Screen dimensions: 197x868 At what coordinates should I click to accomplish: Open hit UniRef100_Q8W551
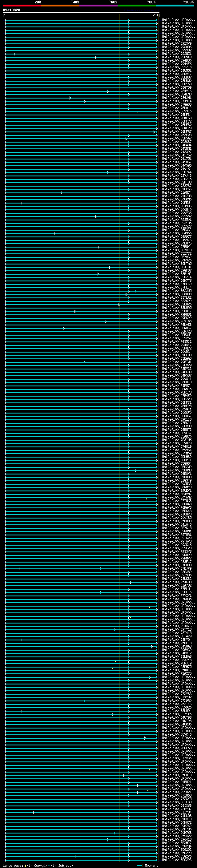177,71
